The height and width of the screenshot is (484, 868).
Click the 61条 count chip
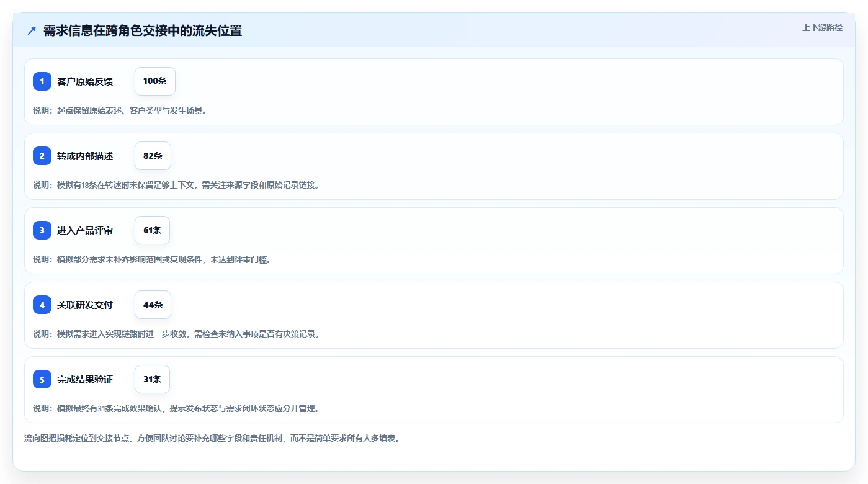point(152,230)
